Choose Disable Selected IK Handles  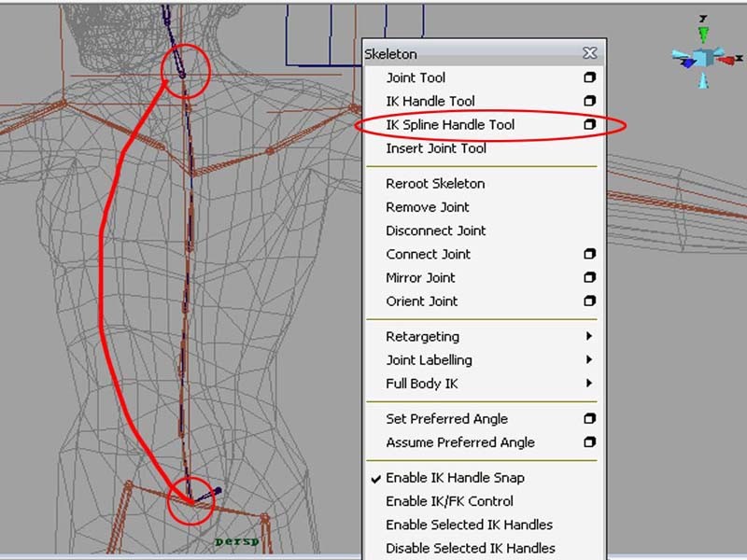pyautogui.click(x=471, y=548)
